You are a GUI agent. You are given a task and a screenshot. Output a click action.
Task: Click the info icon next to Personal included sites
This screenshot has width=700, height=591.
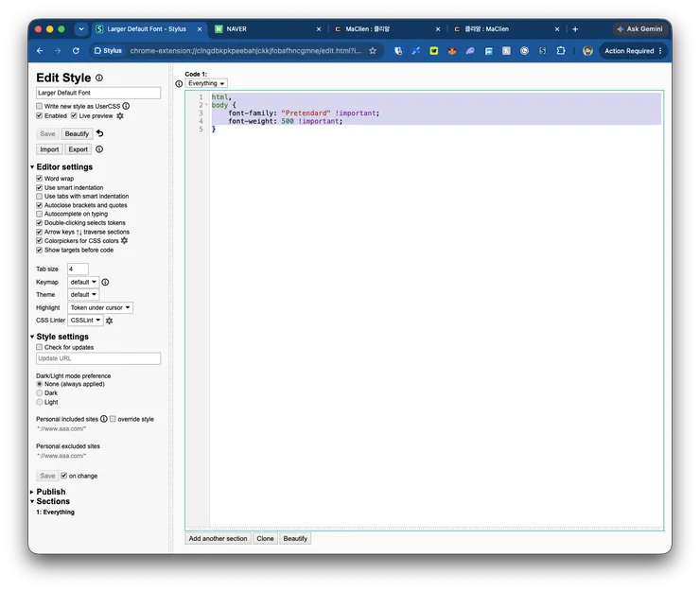point(103,419)
